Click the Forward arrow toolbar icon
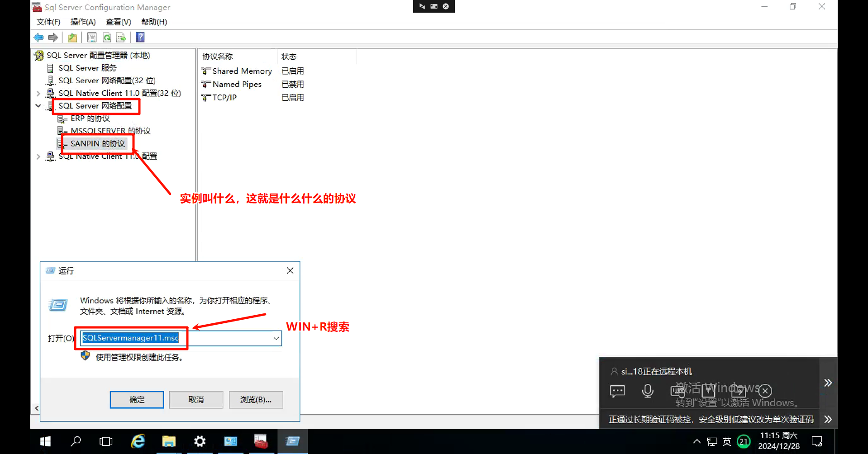Viewport: 868px width, 454px height. coord(53,38)
